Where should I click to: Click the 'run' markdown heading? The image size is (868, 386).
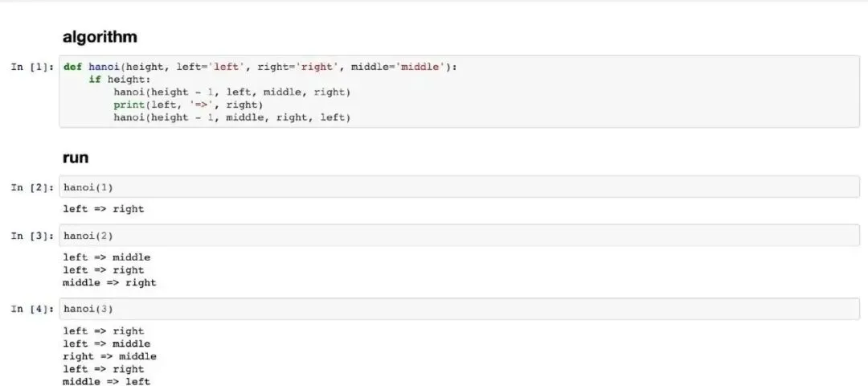[x=76, y=158]
